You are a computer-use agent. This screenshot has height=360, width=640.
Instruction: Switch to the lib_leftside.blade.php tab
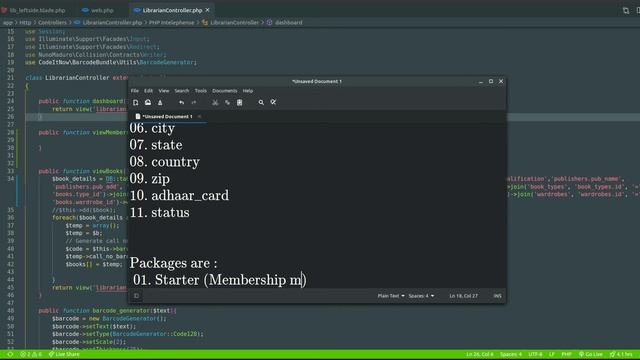click(34, 10)
